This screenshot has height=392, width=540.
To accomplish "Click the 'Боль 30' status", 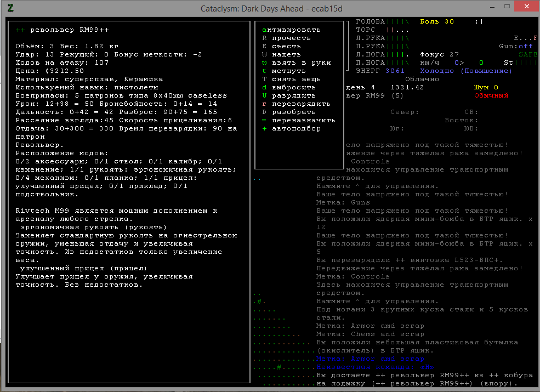I will [437, 22].
